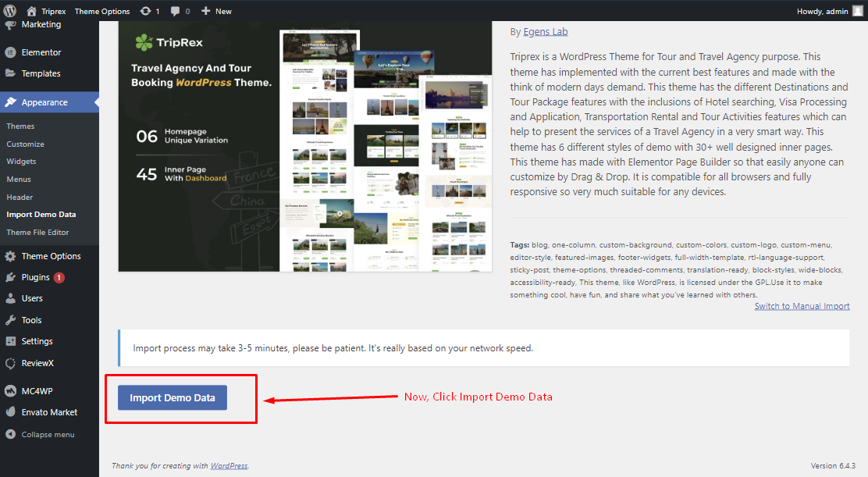Collapse the sidebar via Collapse menu text

pyautogui.click(x=48, y=434)
